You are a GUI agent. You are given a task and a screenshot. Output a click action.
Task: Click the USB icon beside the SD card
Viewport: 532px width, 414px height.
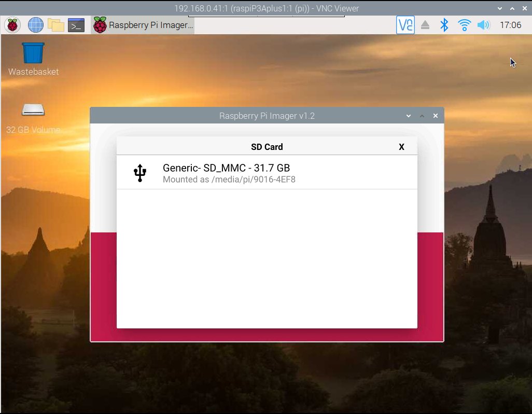[140, 173]
